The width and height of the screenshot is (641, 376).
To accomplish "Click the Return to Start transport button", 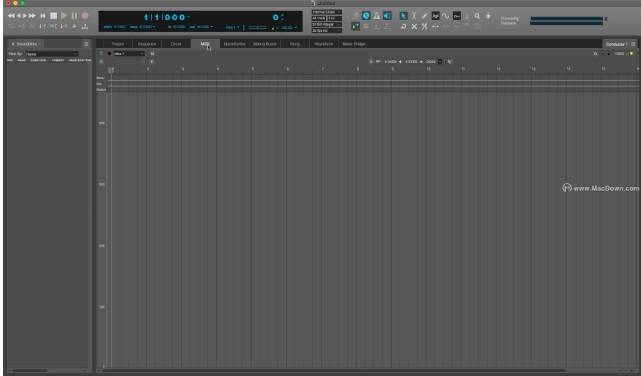I will tap(43, 16).
